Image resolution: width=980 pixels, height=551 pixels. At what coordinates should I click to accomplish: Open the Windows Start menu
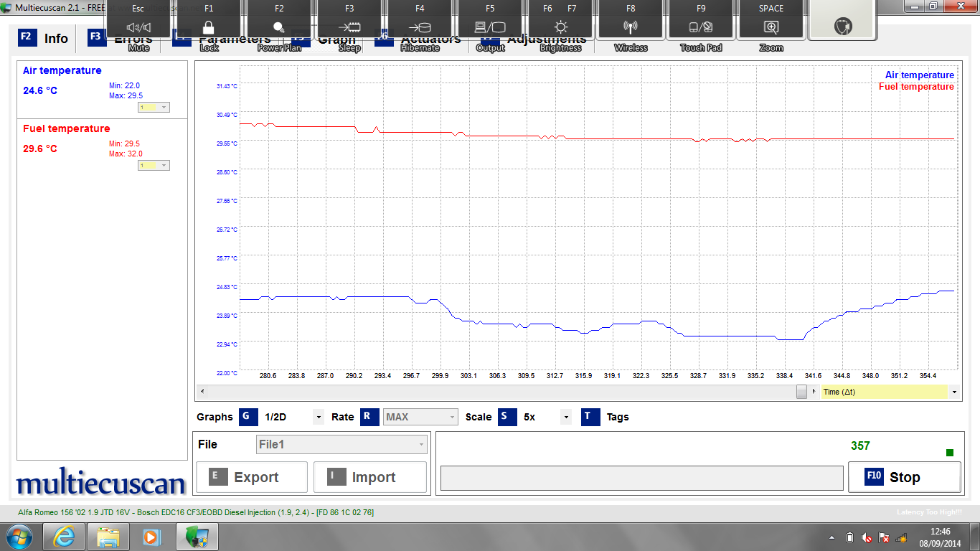click(18, 537)
